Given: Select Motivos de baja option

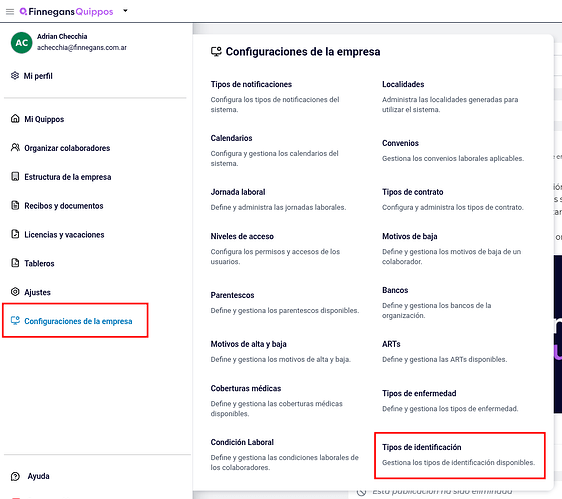Looking at the screenshot, I should click(x=452, y=249).
